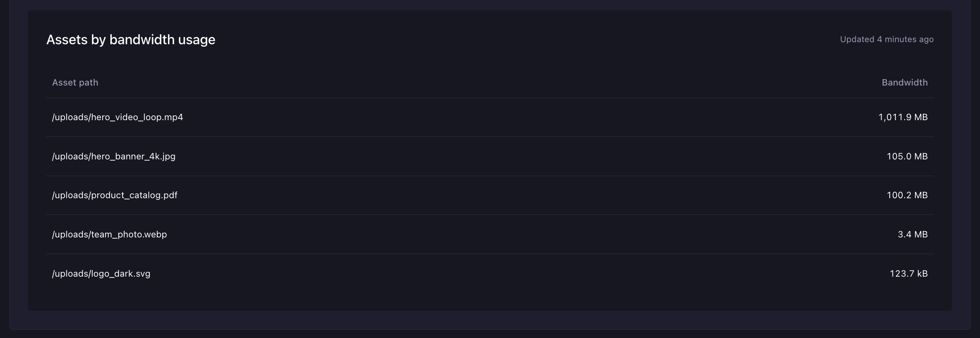980x338 pixels.
Task: Select the logo_dark.svg asset path
Action: coord(101,274)
